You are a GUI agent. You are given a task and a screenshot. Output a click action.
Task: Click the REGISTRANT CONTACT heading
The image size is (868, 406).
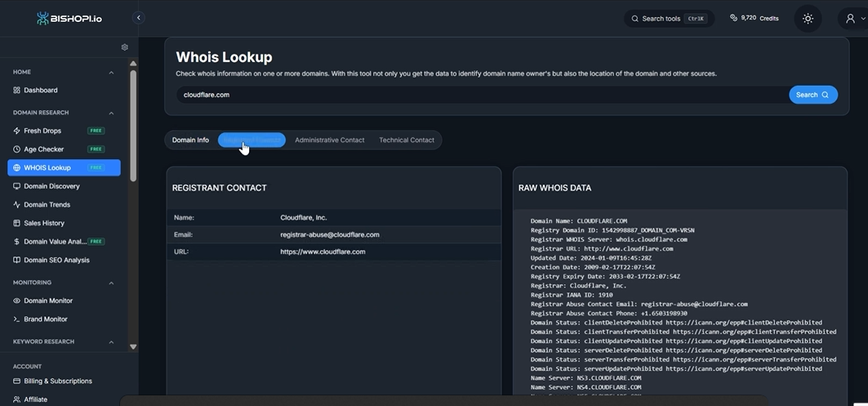pos(219,188)
